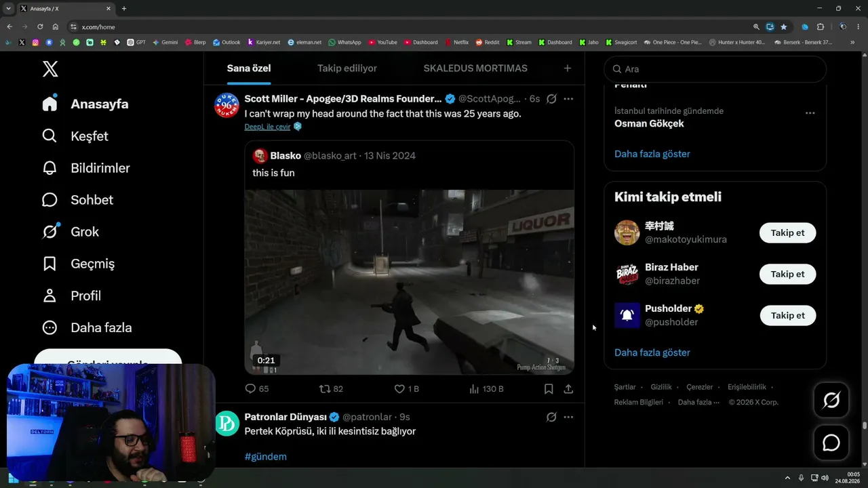Open the Osman Gökçek trend
The width and height of the screenshot is (868, 488).
pyautogui.click(x=649, y=123)
